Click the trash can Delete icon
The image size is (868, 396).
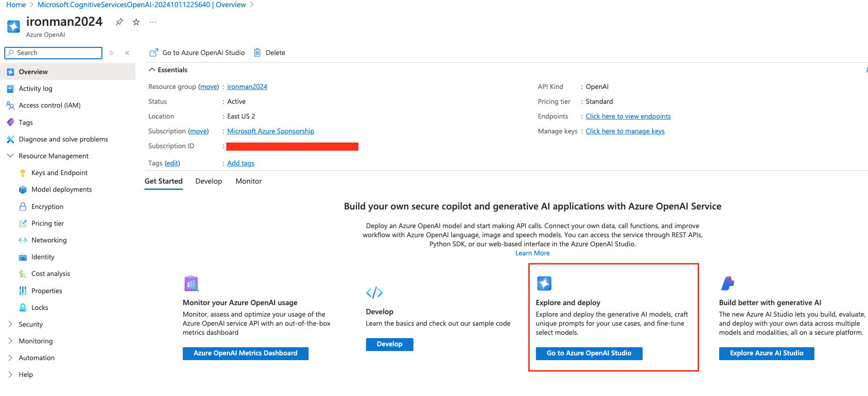[x=257, y=53]
